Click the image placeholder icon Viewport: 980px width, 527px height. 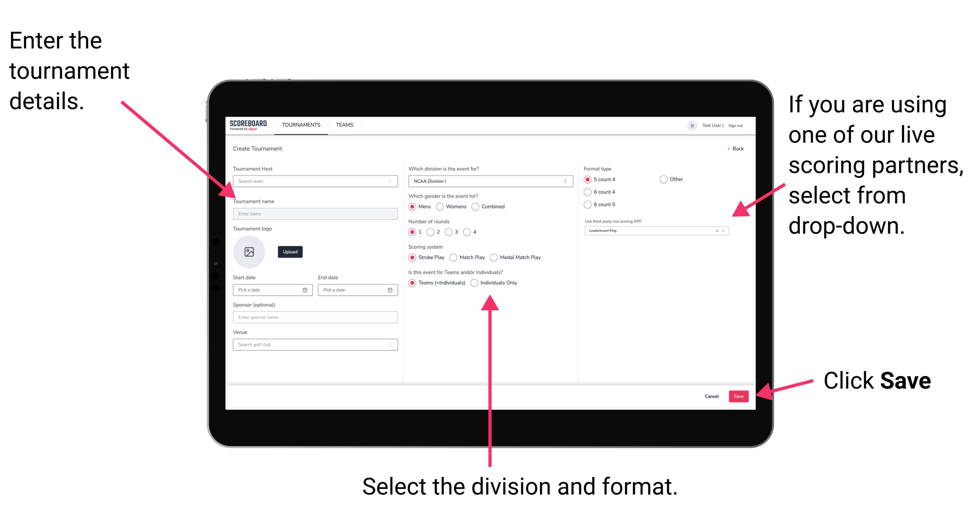click(x=250, y=252)
